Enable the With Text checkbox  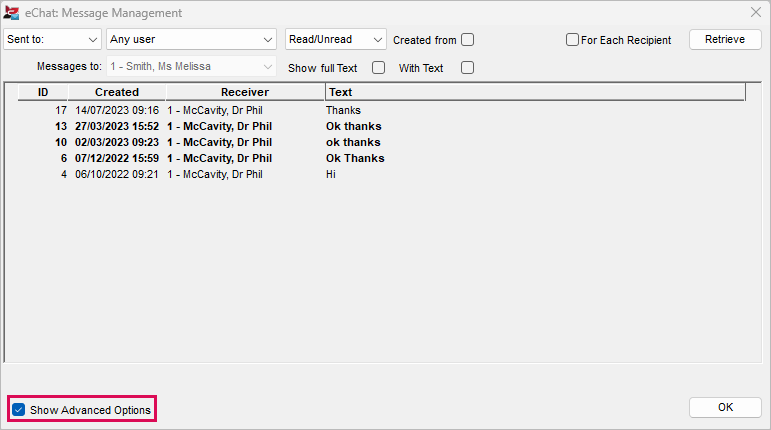tap(468, 68)
